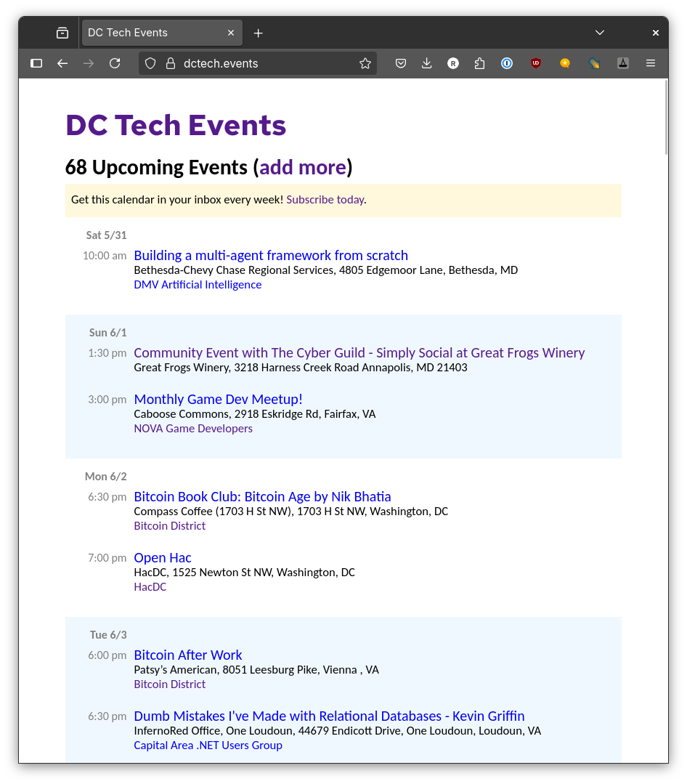Open the 'Subscribe today' link

pos(325,200)
